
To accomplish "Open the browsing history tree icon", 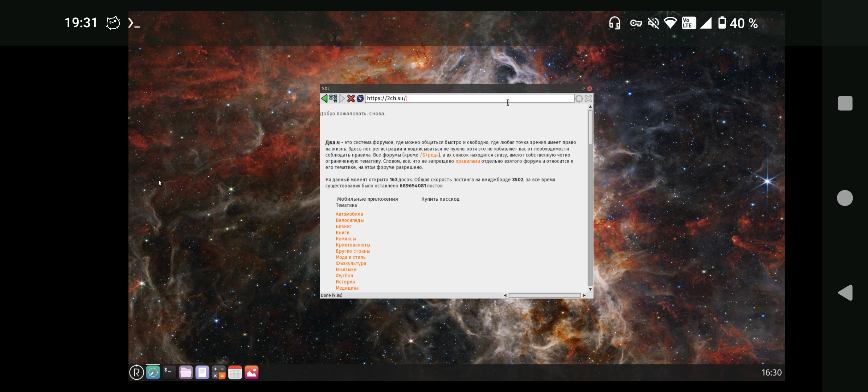I will 333,98.
